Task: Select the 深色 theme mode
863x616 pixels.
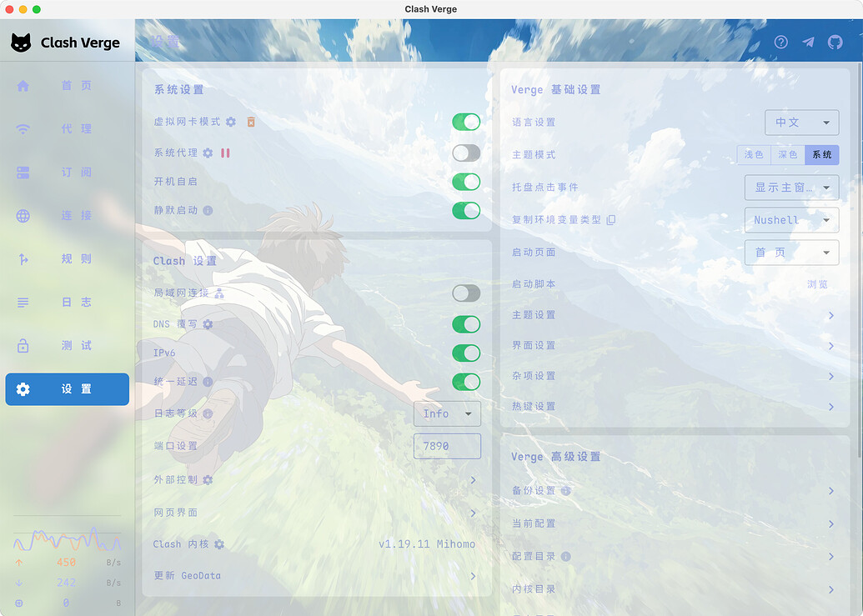Action: coord(788,154)
